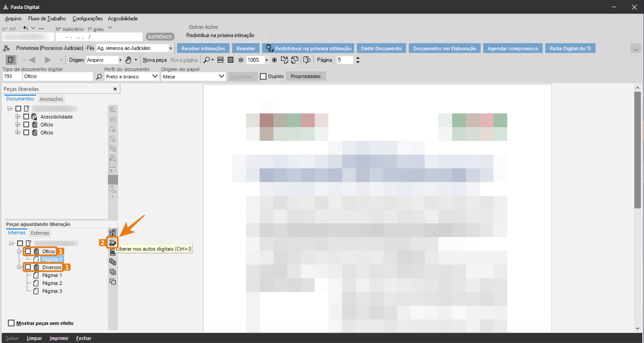Click the 'Receber intimações' button
Image resolution: width=644 pixels, height=343 pixels.
[x=203, y=49]
